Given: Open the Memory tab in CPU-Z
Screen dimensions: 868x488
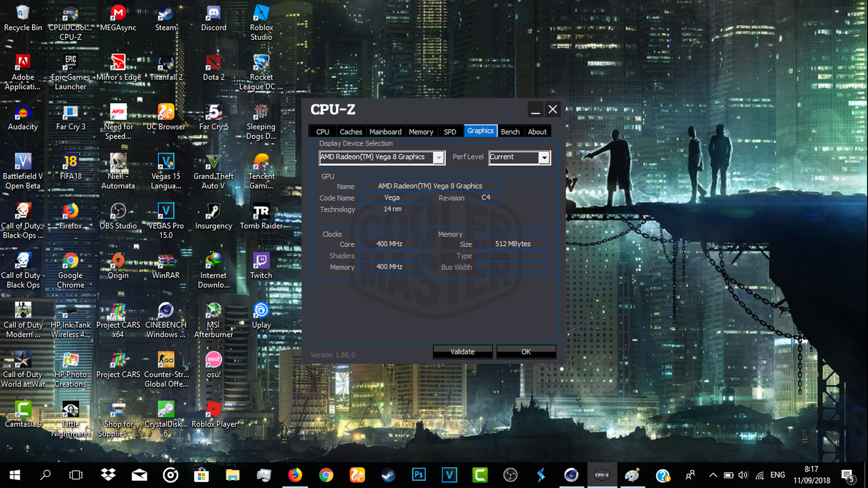Looking at the screenshot, I should [421, 132].
